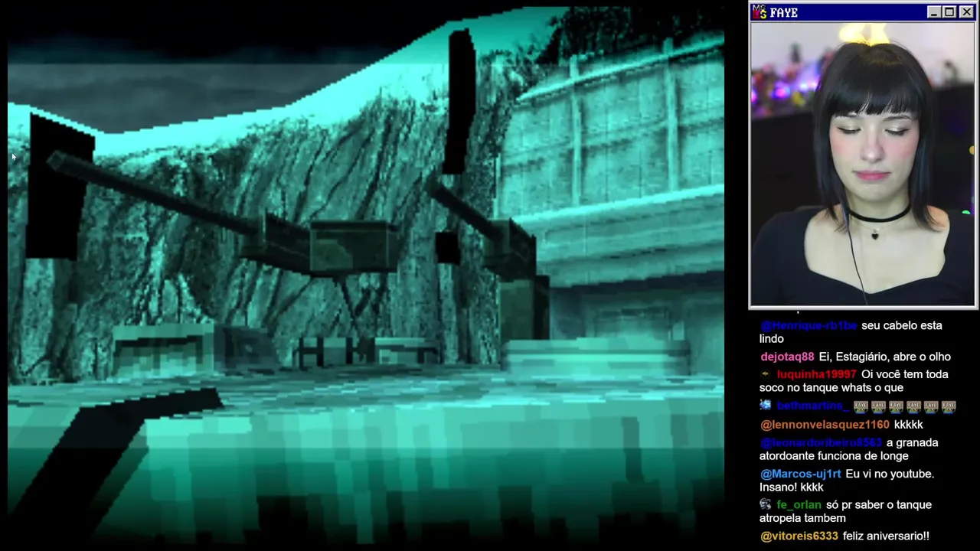The height and width of the screenshot is (551, 980).
Task: Click the message 'feliz aniversario!!'
Action: coord(886,536)
